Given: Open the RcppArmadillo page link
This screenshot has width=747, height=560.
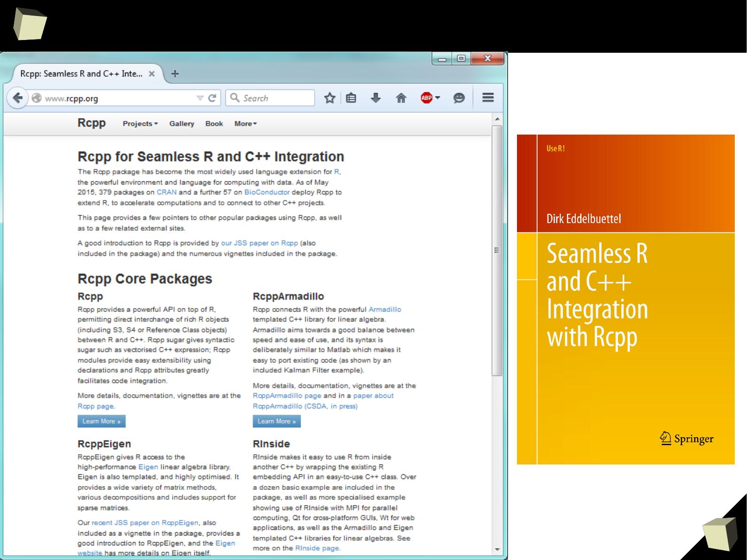Looking at the screenshot, I should coord(287,395).
